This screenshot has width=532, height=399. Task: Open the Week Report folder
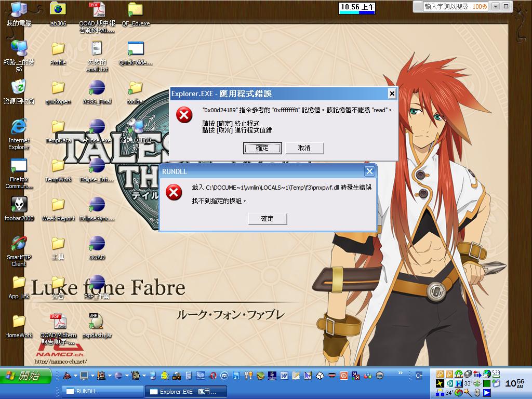58,205
